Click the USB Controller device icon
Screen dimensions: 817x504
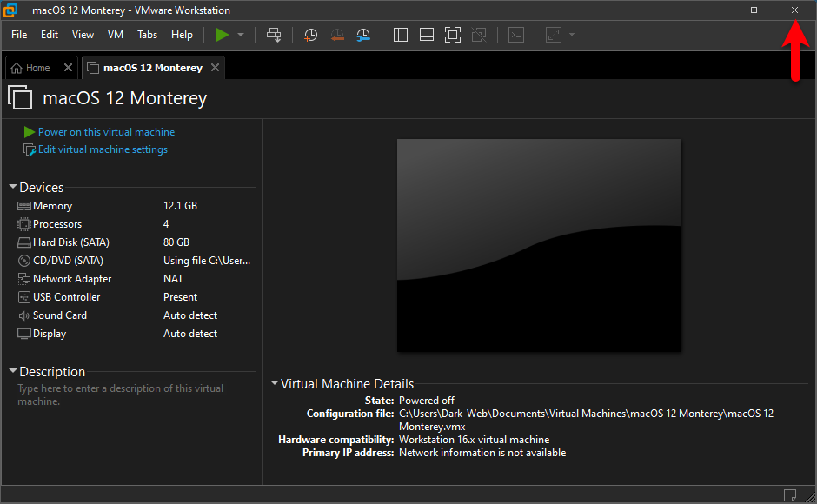click(x=24, y=297)
